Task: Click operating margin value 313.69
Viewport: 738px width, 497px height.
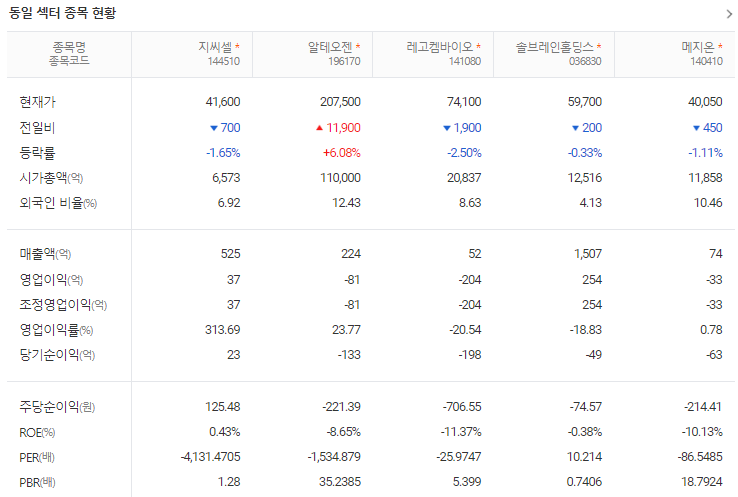Action: 223,330
